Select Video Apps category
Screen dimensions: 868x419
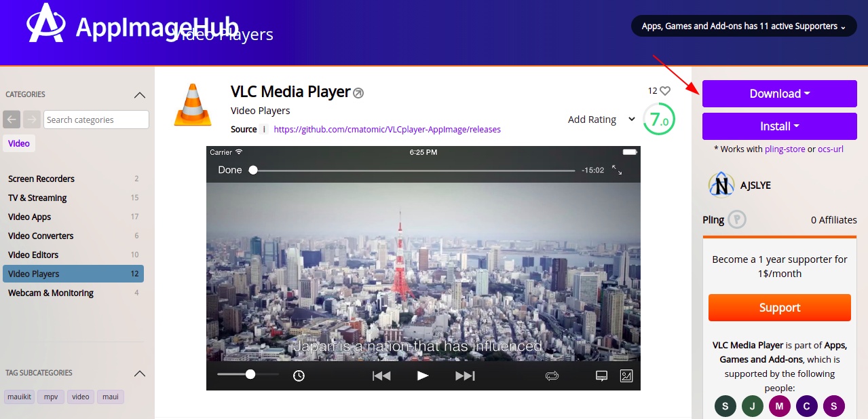(x=73, y=217)
